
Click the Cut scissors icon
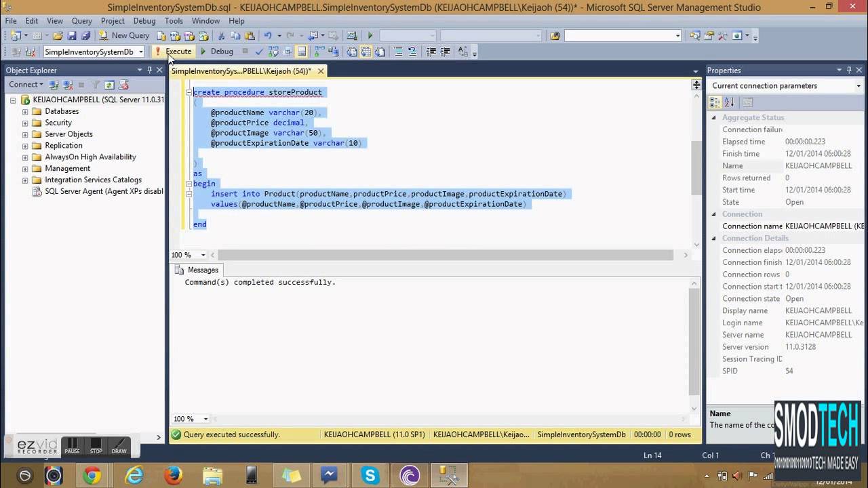point(222,35)
